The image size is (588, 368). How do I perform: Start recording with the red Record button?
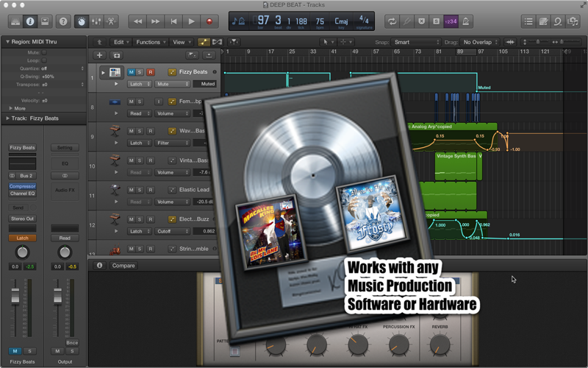209,21
